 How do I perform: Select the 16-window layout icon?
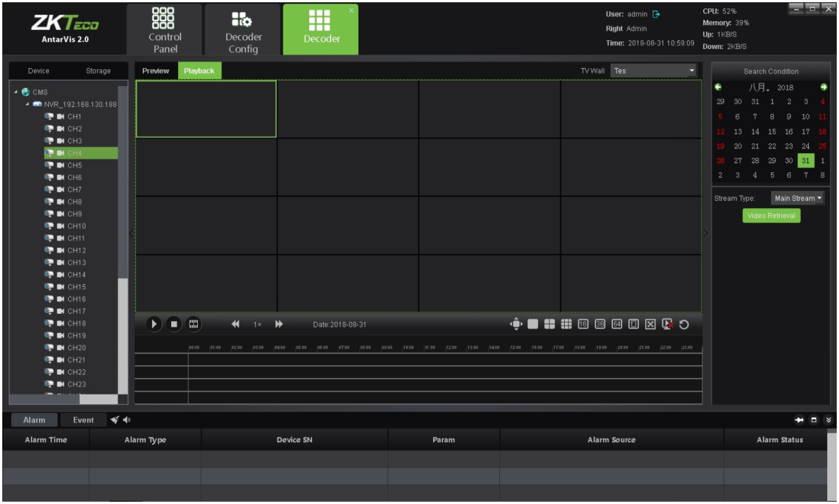tap(583, 324)
